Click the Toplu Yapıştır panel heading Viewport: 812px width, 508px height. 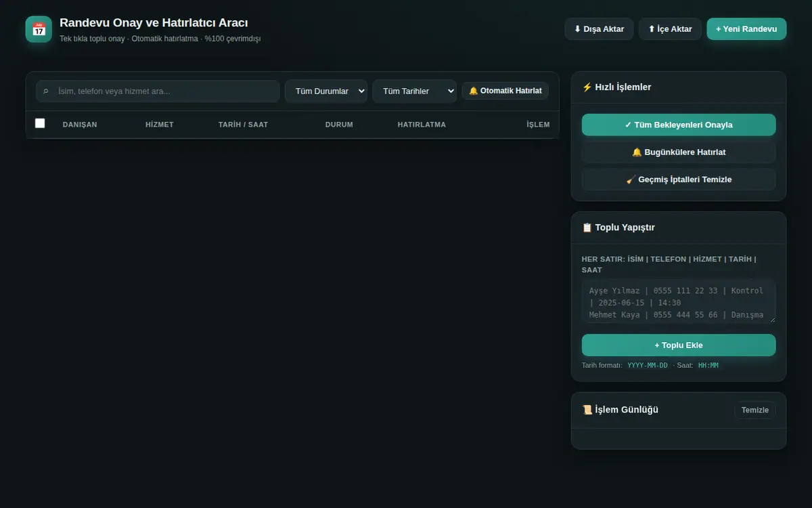tap(618, 228)
